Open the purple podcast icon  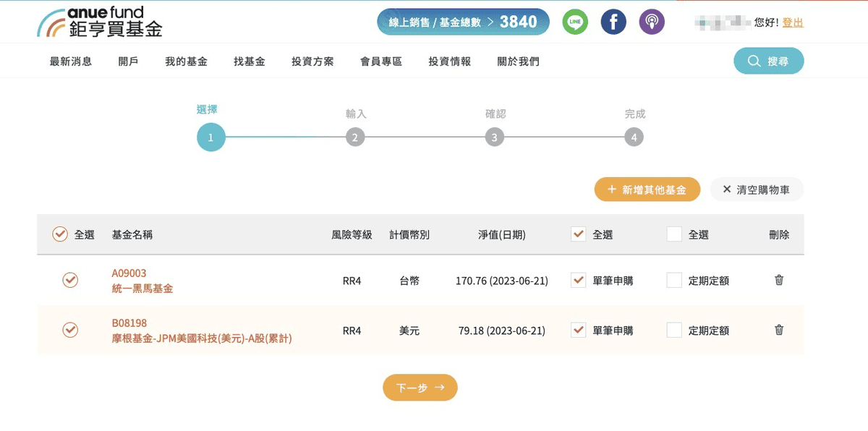click(652, 22)
